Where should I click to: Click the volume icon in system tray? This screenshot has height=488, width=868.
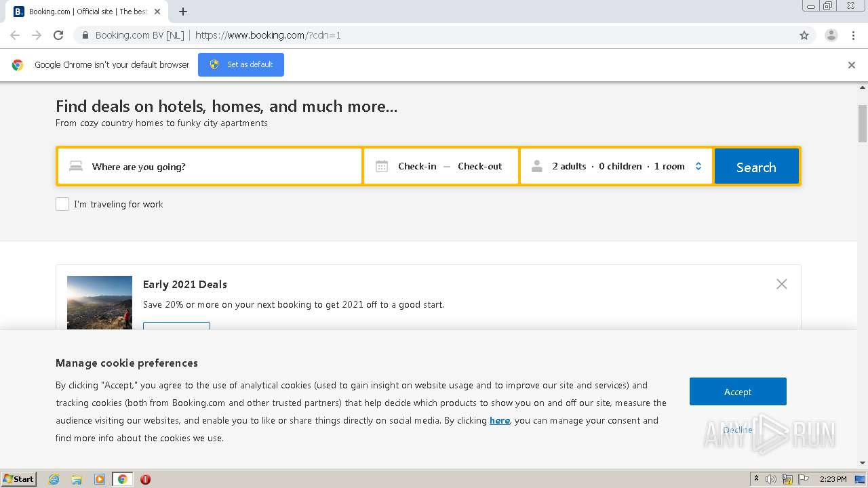point(770,479)
